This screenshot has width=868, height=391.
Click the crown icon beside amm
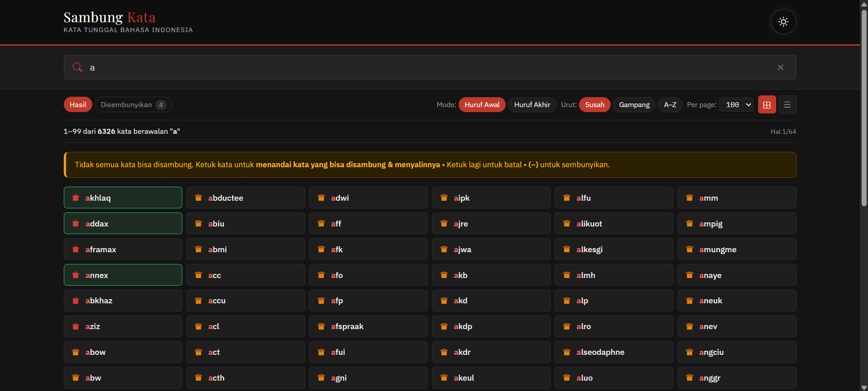(x=689, y=198)
